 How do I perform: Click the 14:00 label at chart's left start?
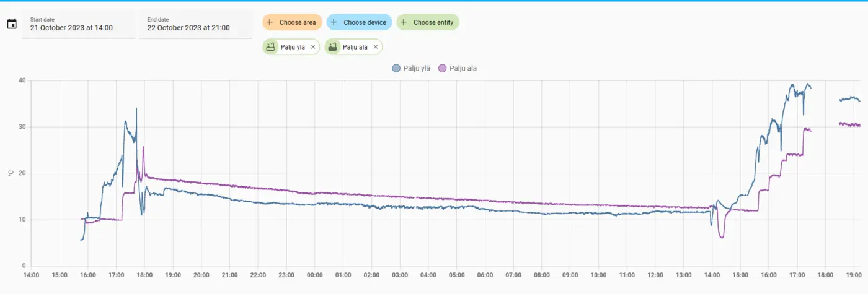tap(31, 275)
